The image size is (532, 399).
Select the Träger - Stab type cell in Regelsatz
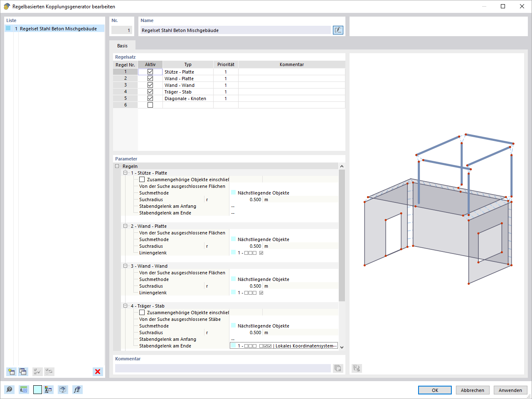click(188, 92)
